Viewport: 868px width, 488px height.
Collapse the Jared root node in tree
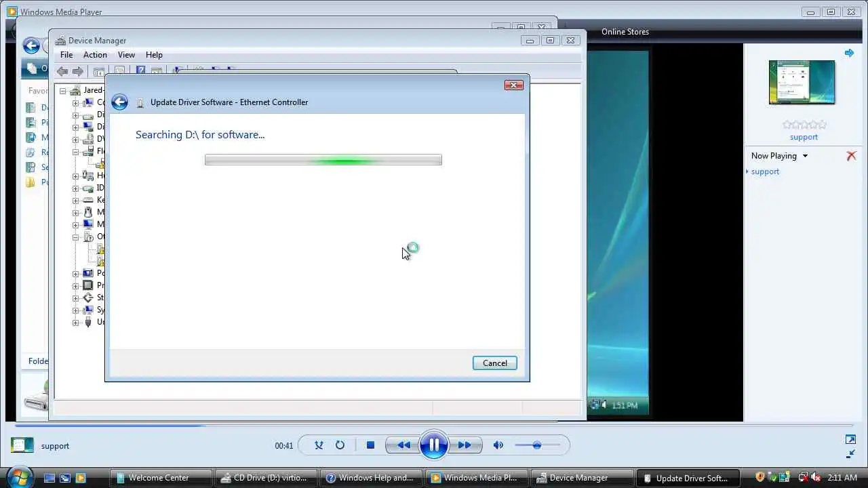tap(62, 91)
